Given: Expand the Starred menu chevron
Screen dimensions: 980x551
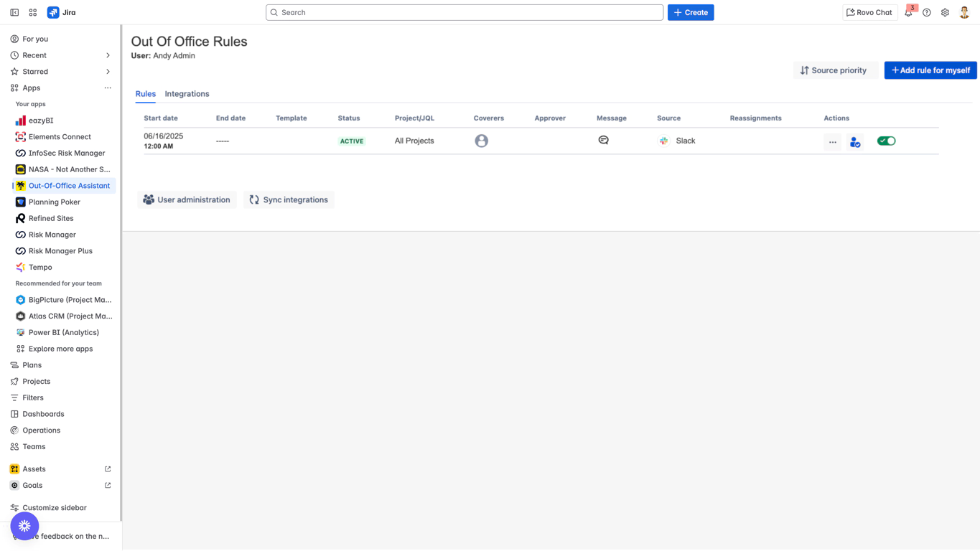Looking at the screenshot, I should 108,72.
